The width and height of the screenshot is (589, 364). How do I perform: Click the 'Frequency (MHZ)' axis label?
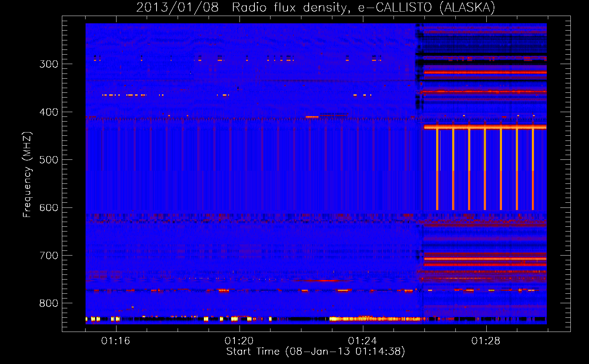coord(27,174)
